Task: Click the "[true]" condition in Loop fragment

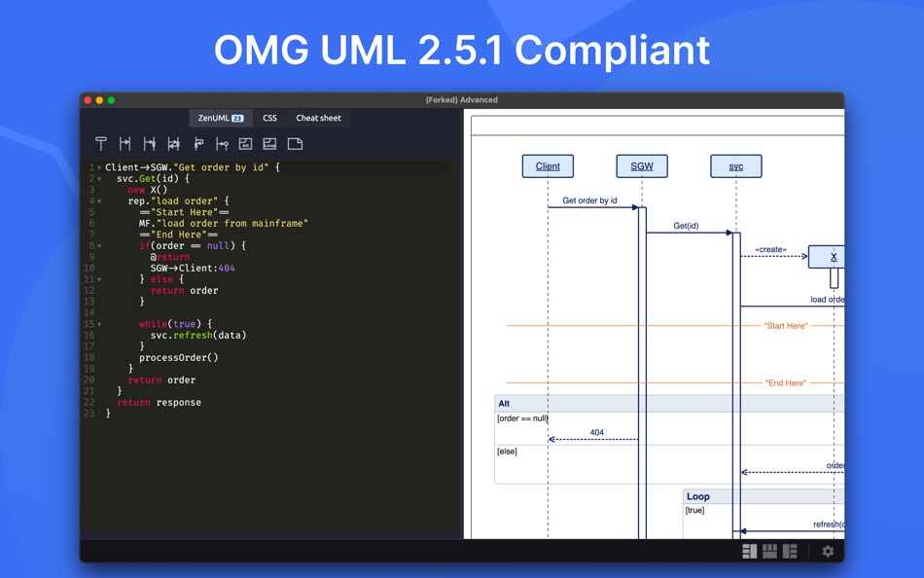Action: (x=694, y=510)
